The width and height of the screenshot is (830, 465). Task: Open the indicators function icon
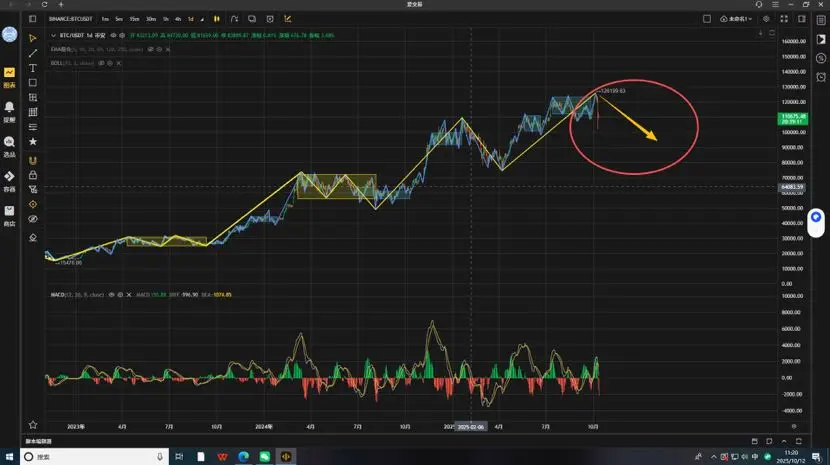tap(234, 19)
